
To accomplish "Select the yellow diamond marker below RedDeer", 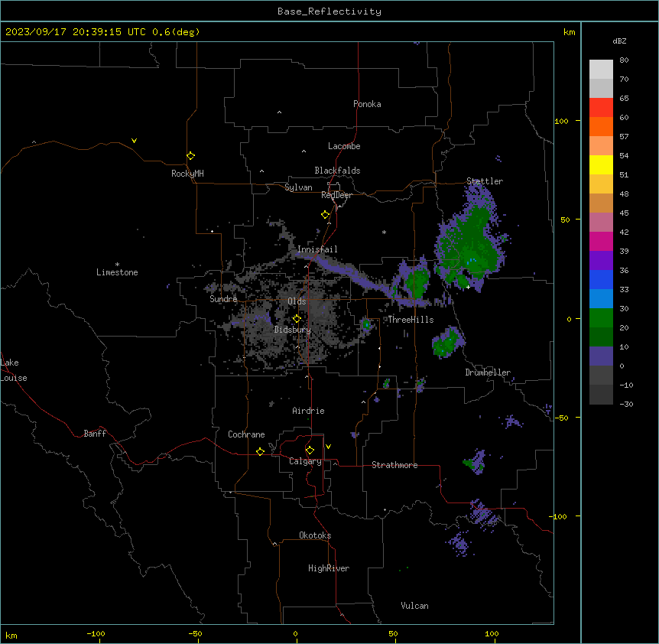I will 325,215.
